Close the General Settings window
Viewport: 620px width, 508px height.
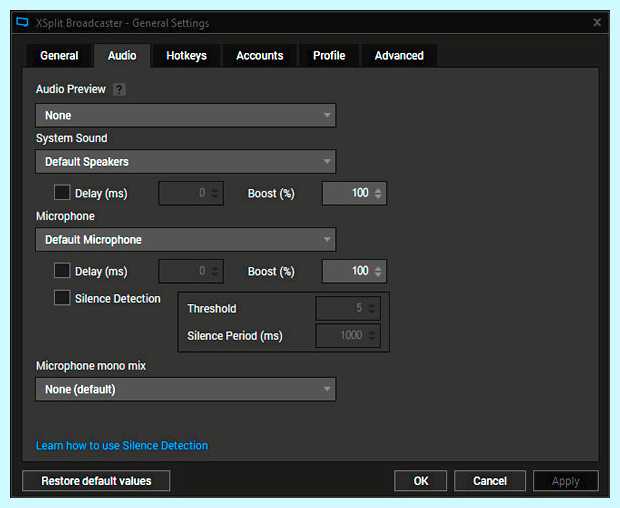[x=597, y=23]
